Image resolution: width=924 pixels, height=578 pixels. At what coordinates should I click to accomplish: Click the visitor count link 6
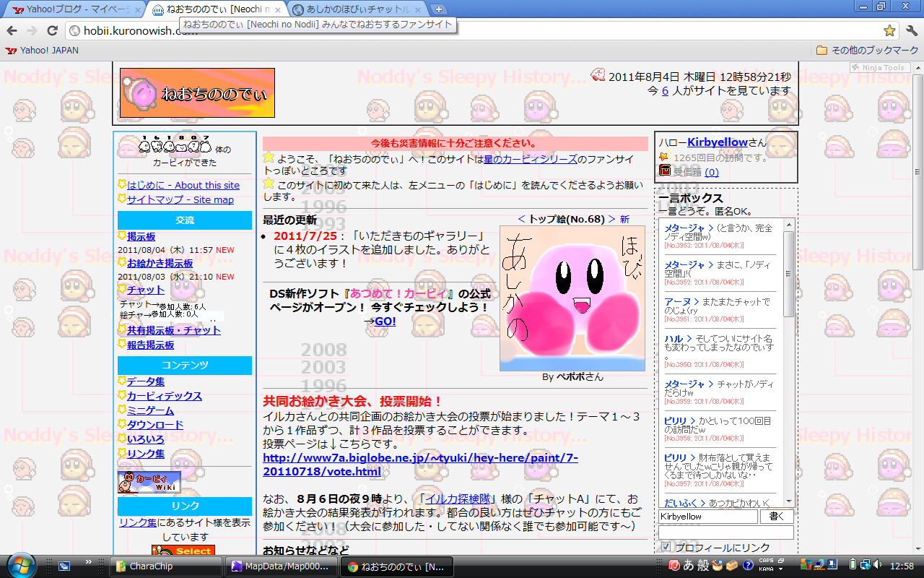[x=665, y=90]
